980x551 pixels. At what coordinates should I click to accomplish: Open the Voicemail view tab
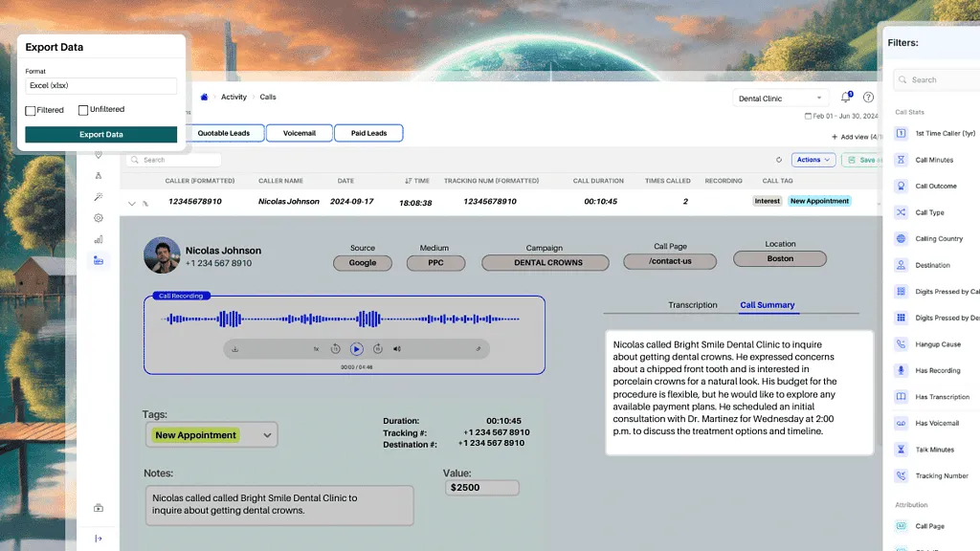click(299, 133)
